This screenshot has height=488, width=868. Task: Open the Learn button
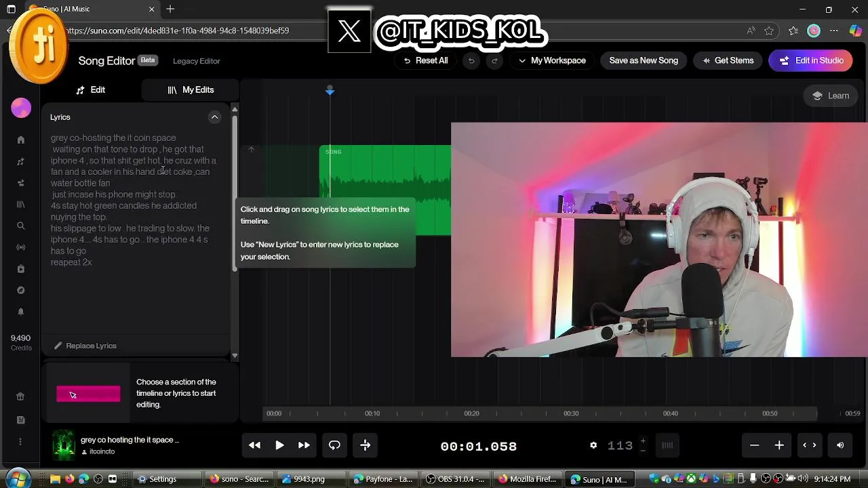[831, 96]
